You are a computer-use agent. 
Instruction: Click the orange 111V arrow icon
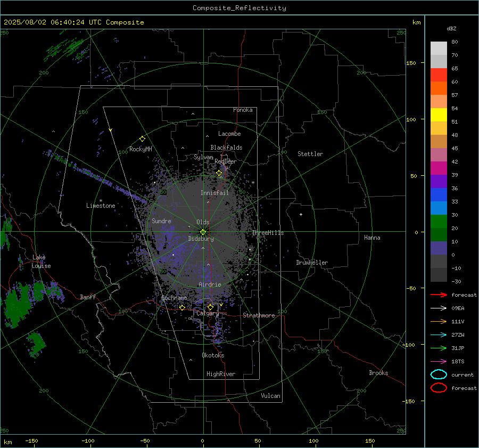coord(439,321)
